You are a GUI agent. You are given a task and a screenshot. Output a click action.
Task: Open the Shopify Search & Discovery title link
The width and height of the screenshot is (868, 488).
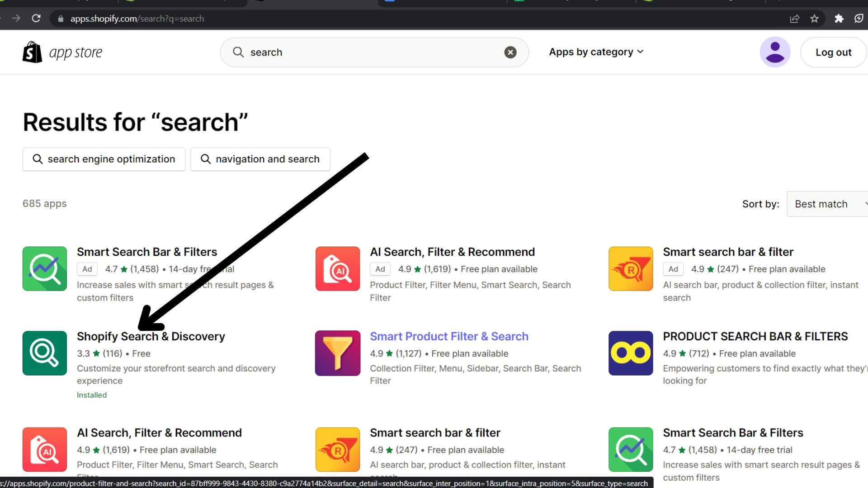pos(151,336)
